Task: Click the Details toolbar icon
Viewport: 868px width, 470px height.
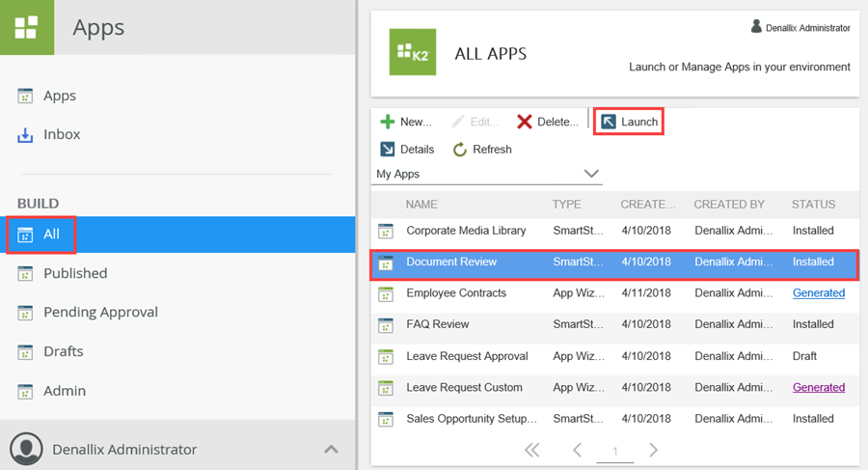Action: pos(388,150)
